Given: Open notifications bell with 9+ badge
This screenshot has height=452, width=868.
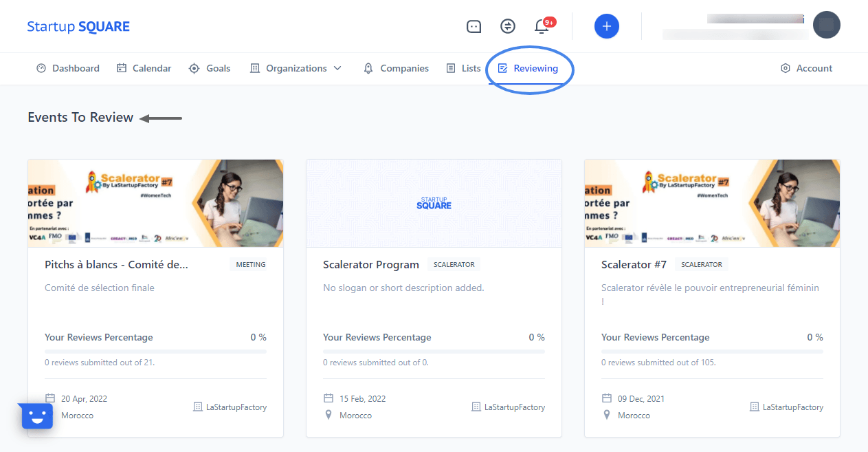Looking at the screenshot, I should tap(542, 26).
